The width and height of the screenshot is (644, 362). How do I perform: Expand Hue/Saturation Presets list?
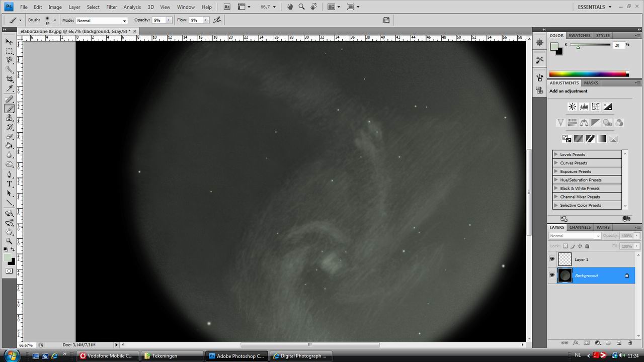coord(556,180)
